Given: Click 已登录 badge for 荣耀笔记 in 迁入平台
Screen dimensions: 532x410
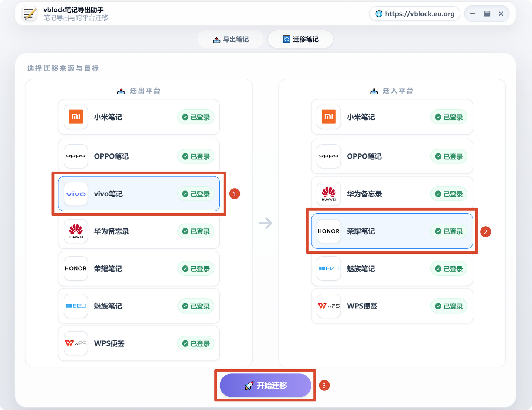Looking at the screenshot, I should (449, 231).
